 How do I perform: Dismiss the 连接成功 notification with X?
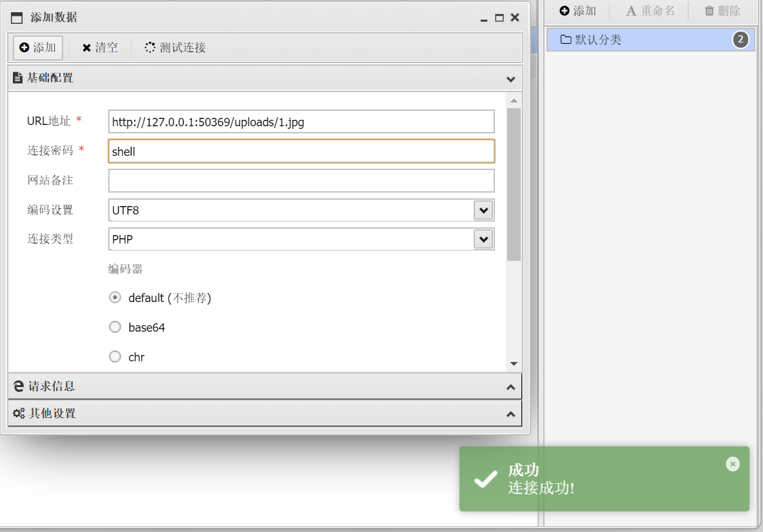pos(732,464)
